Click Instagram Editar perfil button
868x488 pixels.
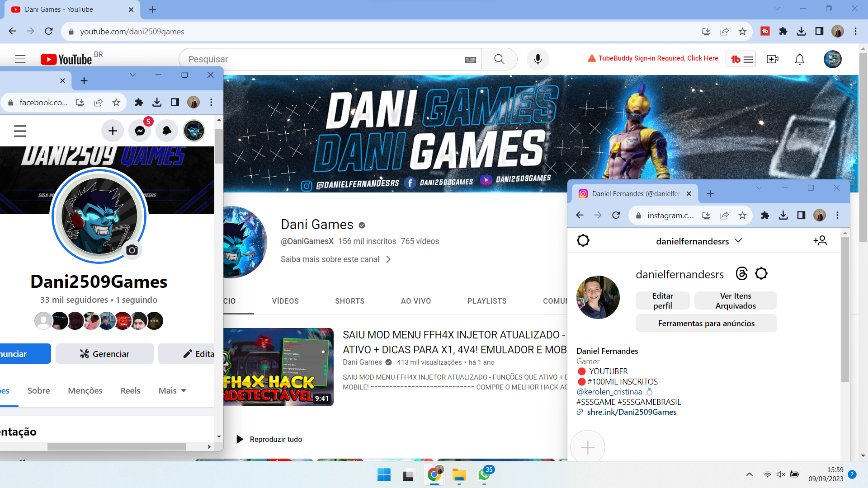[662, 300]
